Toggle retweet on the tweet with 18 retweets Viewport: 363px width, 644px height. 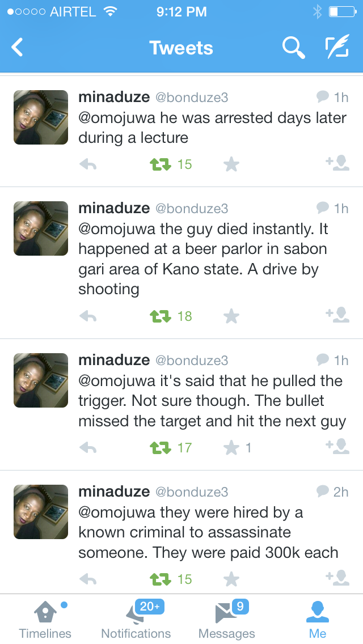pyautogui.click(x=161, y=316)
